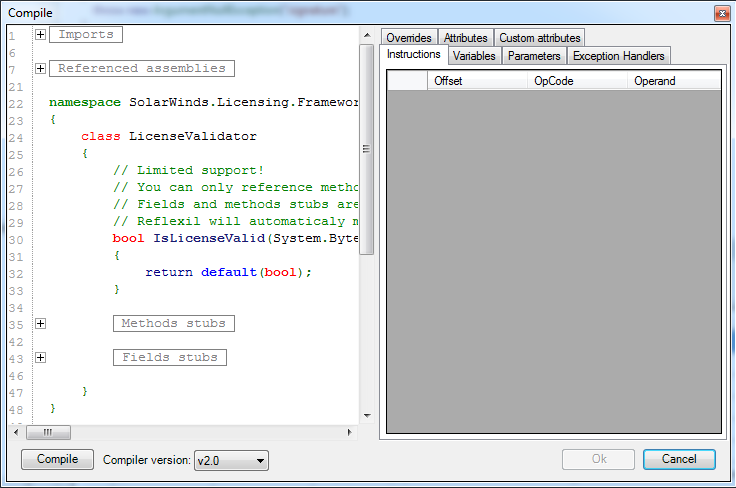Image resolution: width=736 pixels, height=488 pixels.
Task: Click the 'Fields stubs' region label
Action: pyautogui.click(x=170, y=358)
